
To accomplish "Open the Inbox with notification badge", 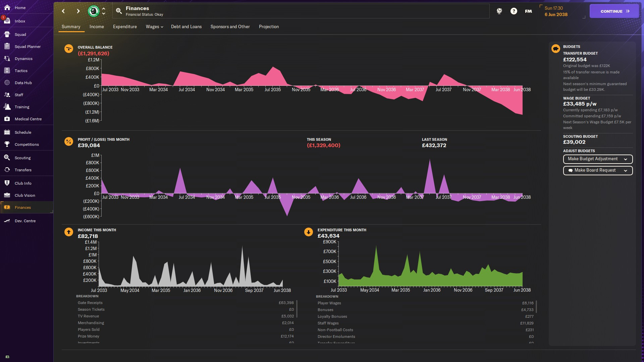I will [x=20, y=21].
